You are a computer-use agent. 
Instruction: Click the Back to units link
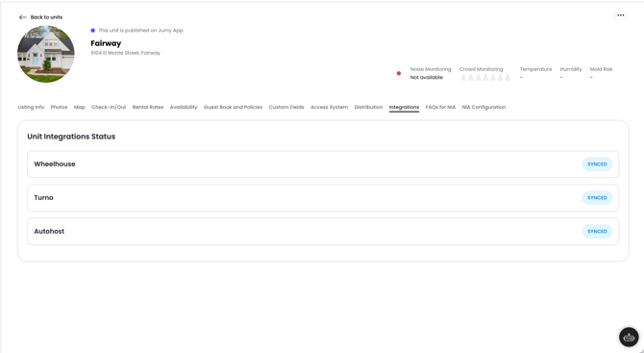pos(46,17)
